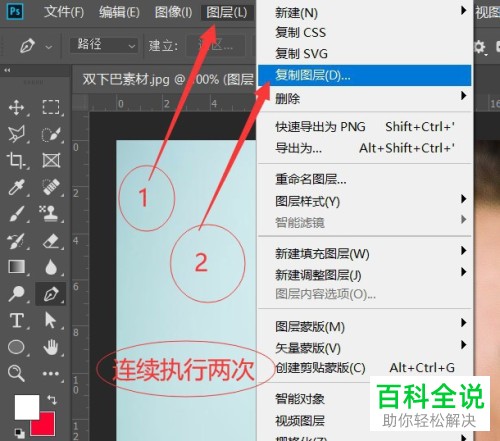500x441 pixels.
Task: Pick the Zoom magnifier tool
Action: click(x=16, y=373)
